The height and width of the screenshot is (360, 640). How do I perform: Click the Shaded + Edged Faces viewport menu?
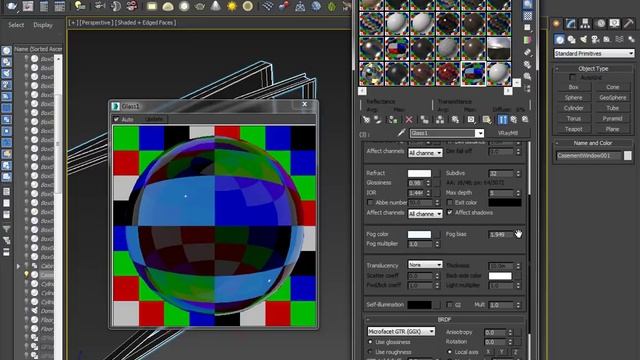tap(145, 23)
